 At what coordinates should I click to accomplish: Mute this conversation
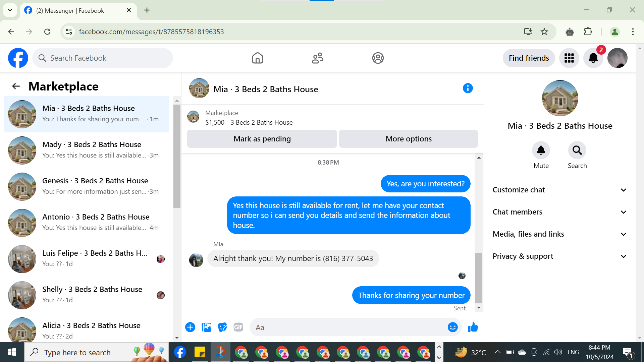541,150
